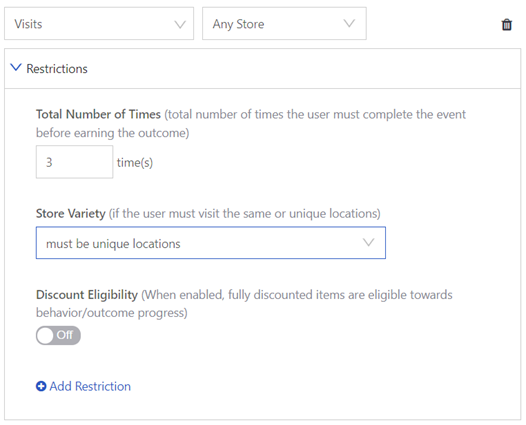The width and height of the screenshot is (526, 425).
Task: Click the white knob of the Off toggle
Action: pyautogui.click(x=45, y=335)
